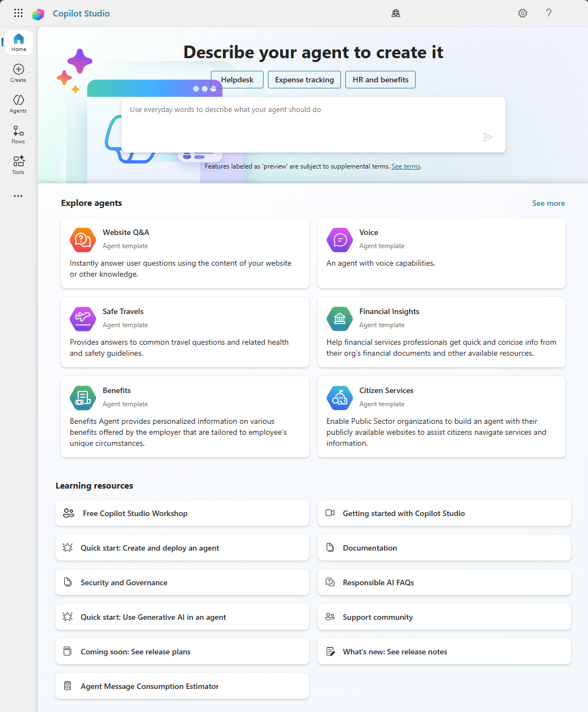Click See more next to Explore agents
This screenshot has width=588, height=712.
548,203
